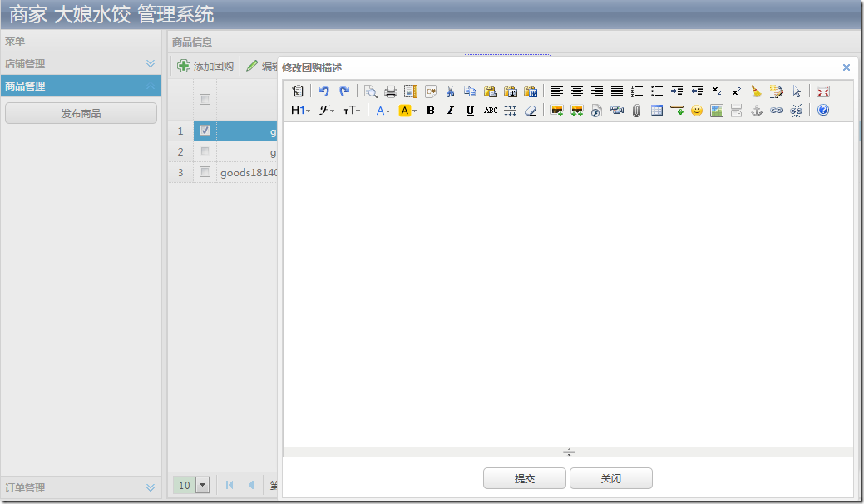Image resolution: width=864 pixels, height=504 pixels.
Task: Insert a single image
Action: tap(557, 110)
